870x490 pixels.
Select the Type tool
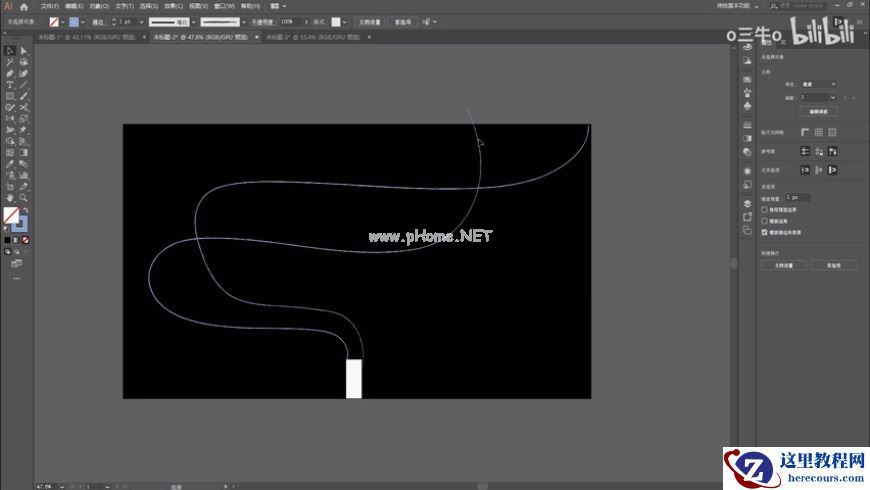tap(10, 85)
